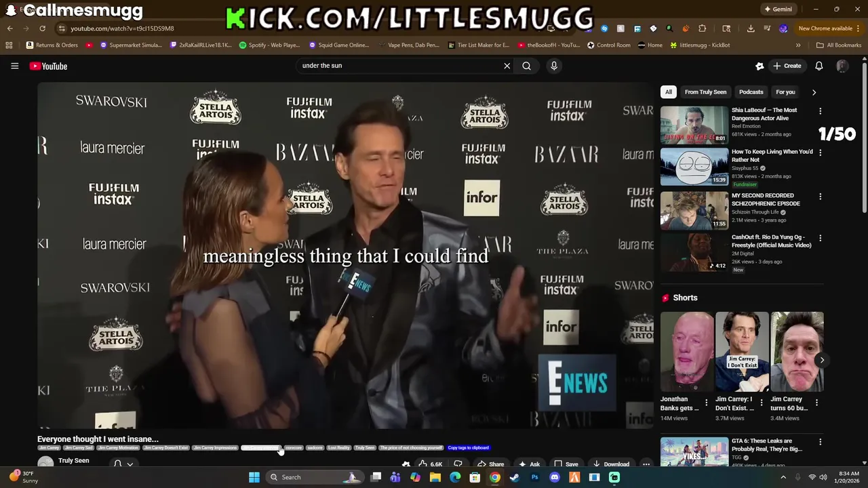Screen dimensions: 868x488
Task: Click the video player to pause
Action: [345, 256]
